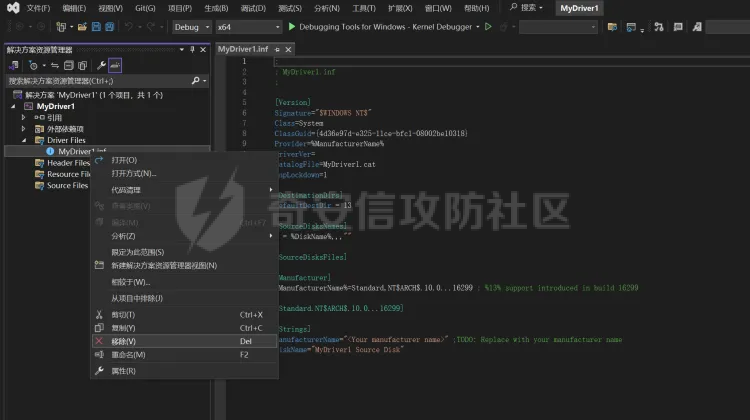Screen dimensions: 750x420
Task: Expand the 外部依赖项 node
Action: pos(23,129)
